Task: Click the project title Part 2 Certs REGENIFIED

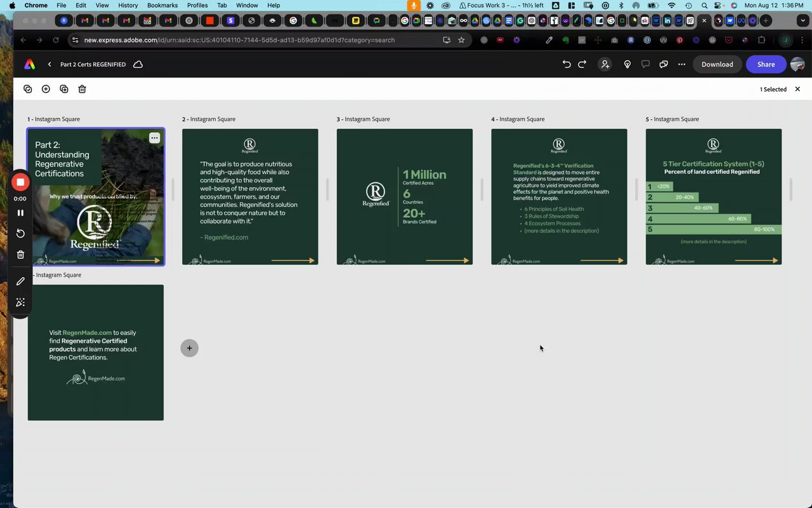Action: pyautogui.click(x=93, y=64)
